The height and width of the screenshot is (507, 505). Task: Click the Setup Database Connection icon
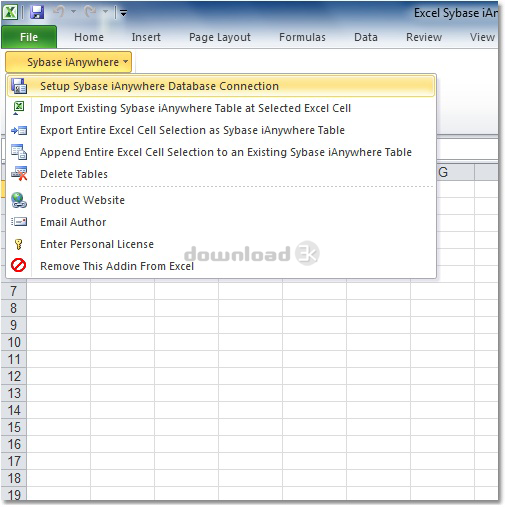19,86
